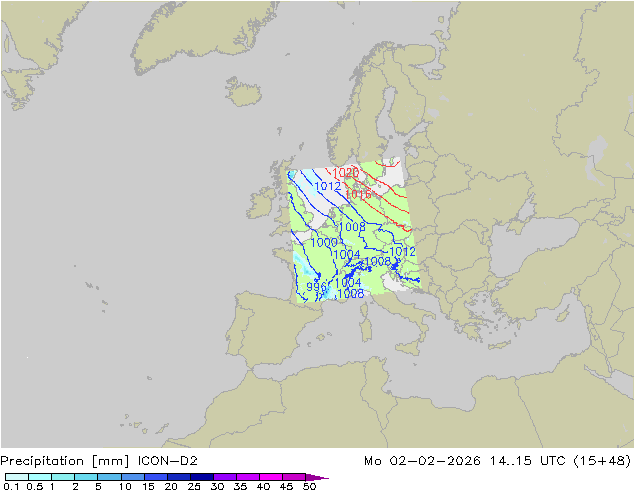This screenshot has width=634, height=490.
Task: Click the legend value 0.1
Action: coord(11,486)
